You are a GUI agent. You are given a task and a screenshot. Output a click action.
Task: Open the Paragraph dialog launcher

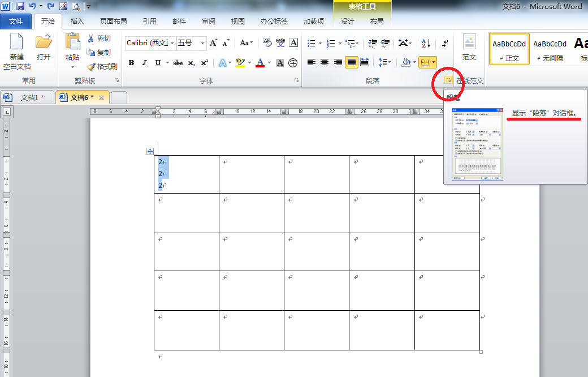click(448, 80)
